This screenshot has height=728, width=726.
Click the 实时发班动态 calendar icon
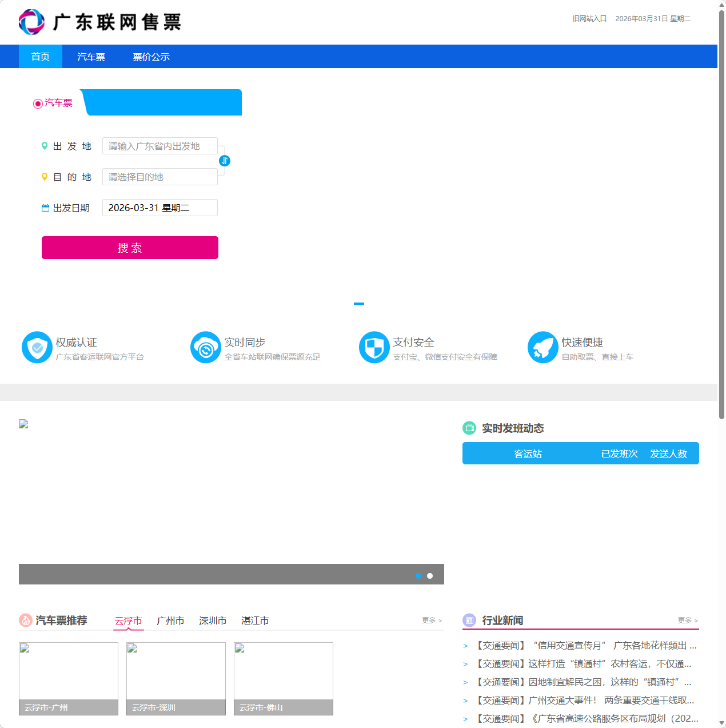pyautogui.click(x=469, y=428)
